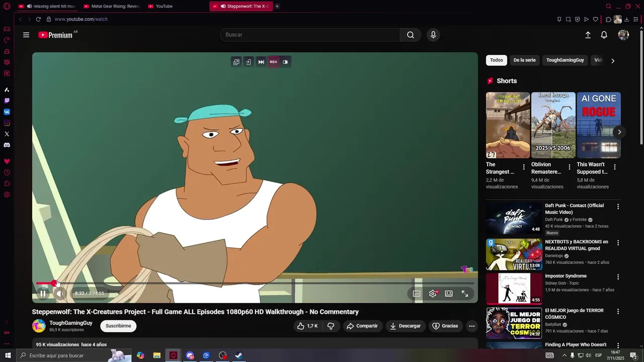
Task: Pop out video with the picture-in-picture overlay icon
Action: click(236, 62)
